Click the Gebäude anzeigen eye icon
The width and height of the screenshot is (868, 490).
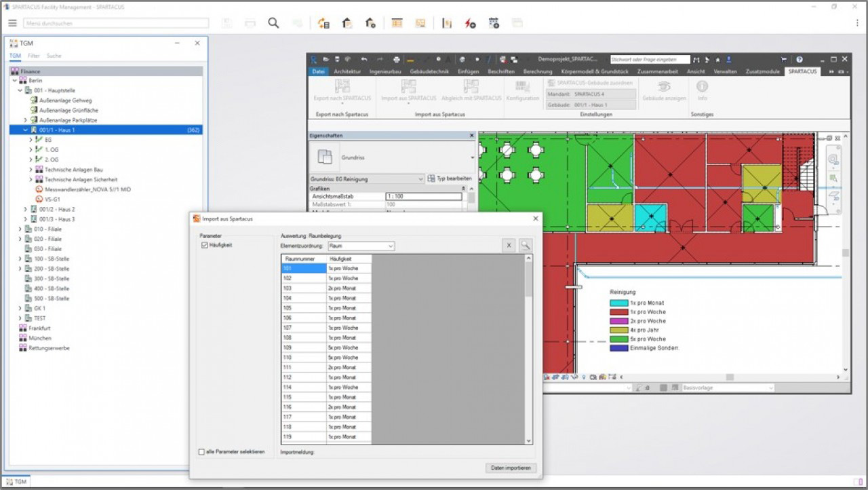(664, 86)
